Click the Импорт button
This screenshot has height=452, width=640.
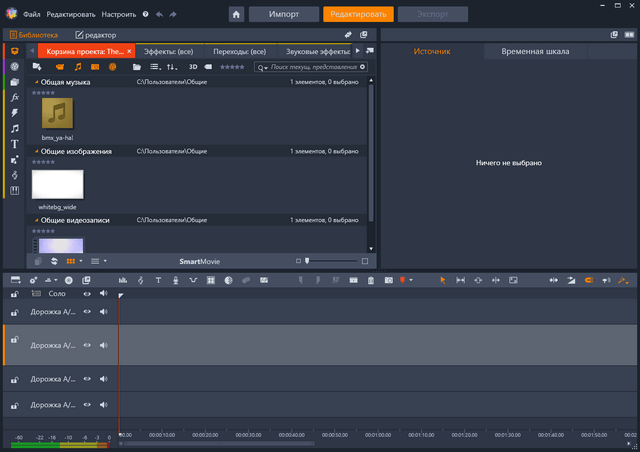[x=283, y=15]
